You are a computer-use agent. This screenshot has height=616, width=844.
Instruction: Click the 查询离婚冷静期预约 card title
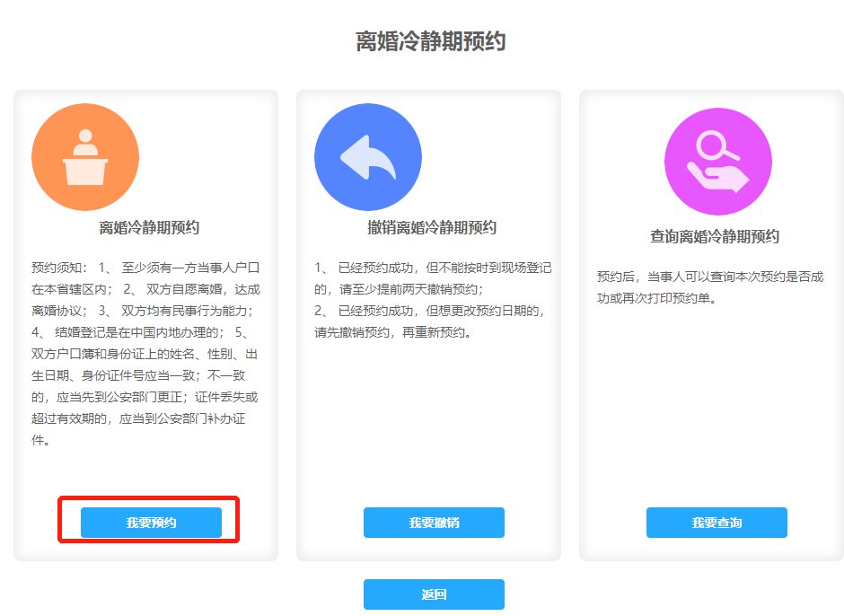point(715,236)
